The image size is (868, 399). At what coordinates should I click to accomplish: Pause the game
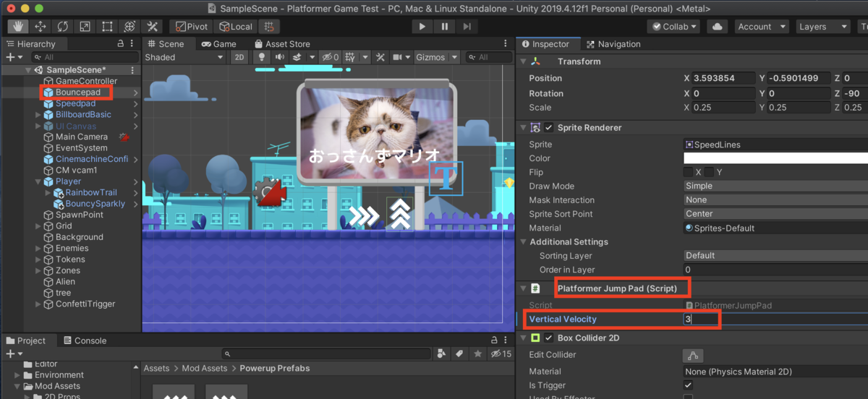(x=444, y=27)
